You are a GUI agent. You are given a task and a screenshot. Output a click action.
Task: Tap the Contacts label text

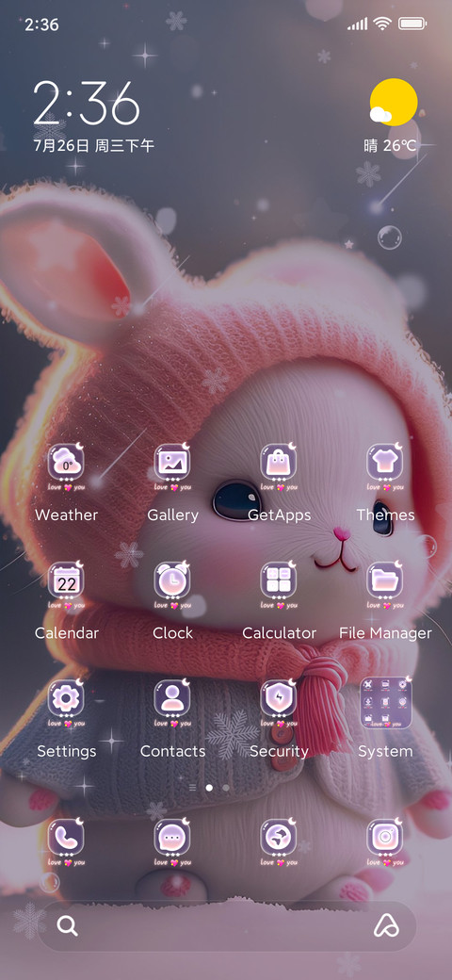(x=173, y=751)
